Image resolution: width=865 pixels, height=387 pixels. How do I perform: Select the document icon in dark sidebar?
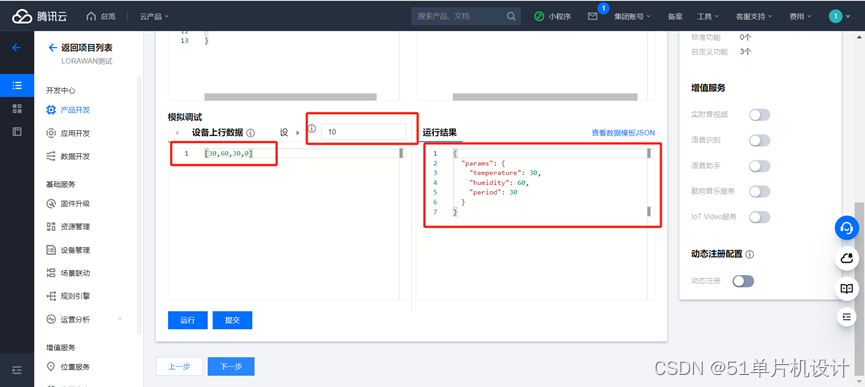pos(17,131)
